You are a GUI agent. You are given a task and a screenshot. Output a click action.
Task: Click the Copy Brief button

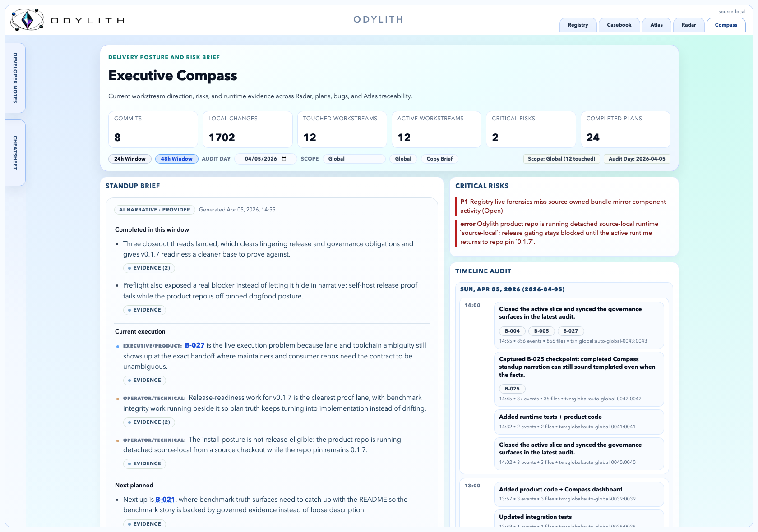pos(439,159)
